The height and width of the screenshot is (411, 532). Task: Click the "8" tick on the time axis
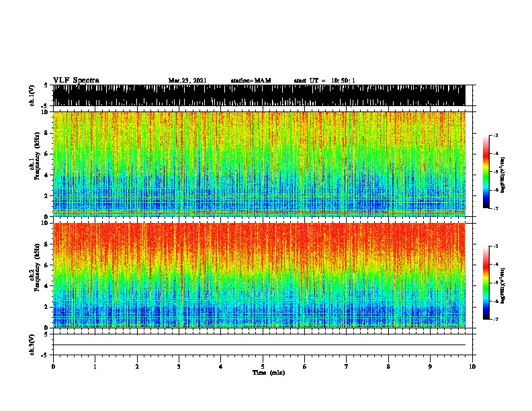pos(388,367)
